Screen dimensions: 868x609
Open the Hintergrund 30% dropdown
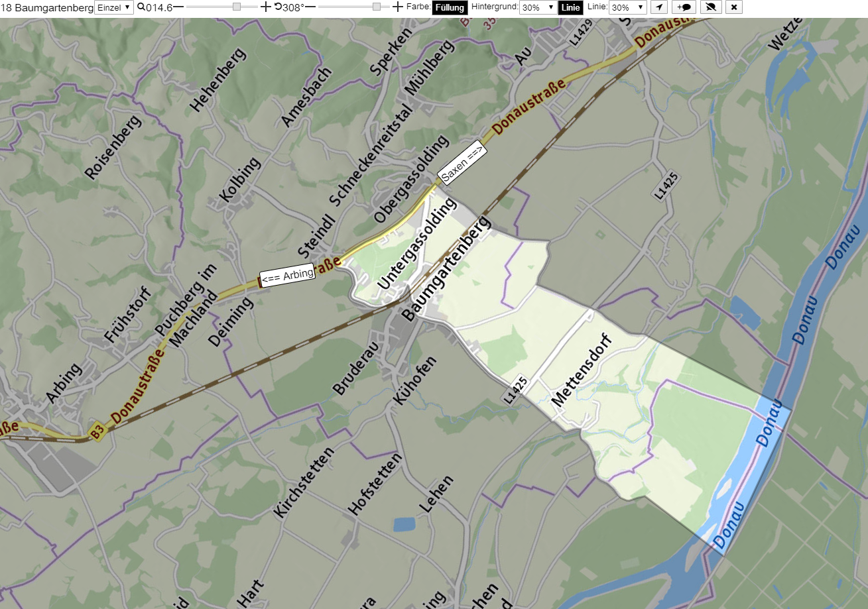point(538,7)
